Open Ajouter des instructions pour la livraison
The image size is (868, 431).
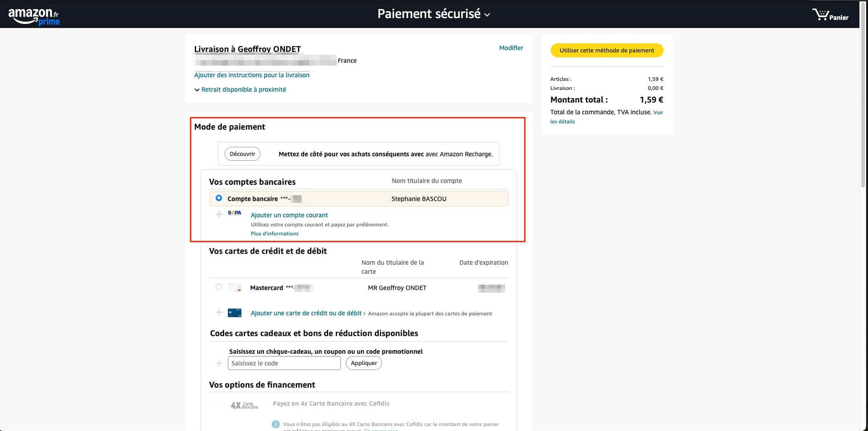click(x=252, y=75)
